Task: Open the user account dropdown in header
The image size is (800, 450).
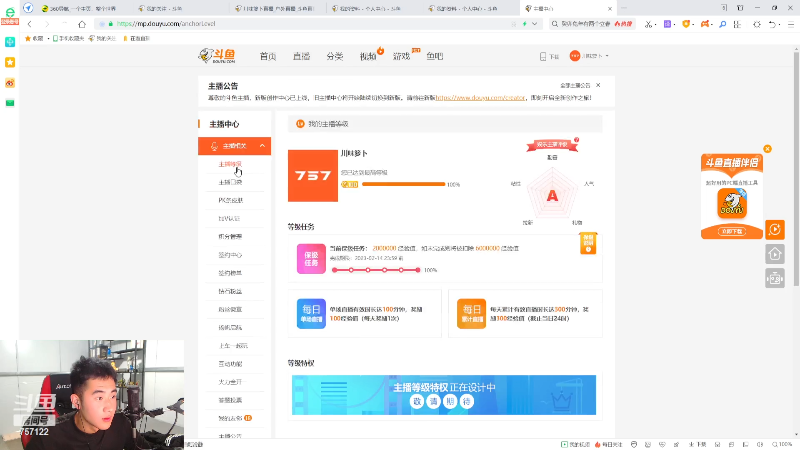Action: [x=589, y=56]
